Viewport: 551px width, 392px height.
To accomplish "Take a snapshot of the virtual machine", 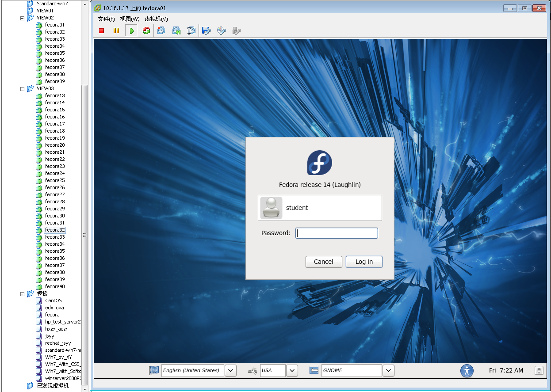I will tap(161, 30).
